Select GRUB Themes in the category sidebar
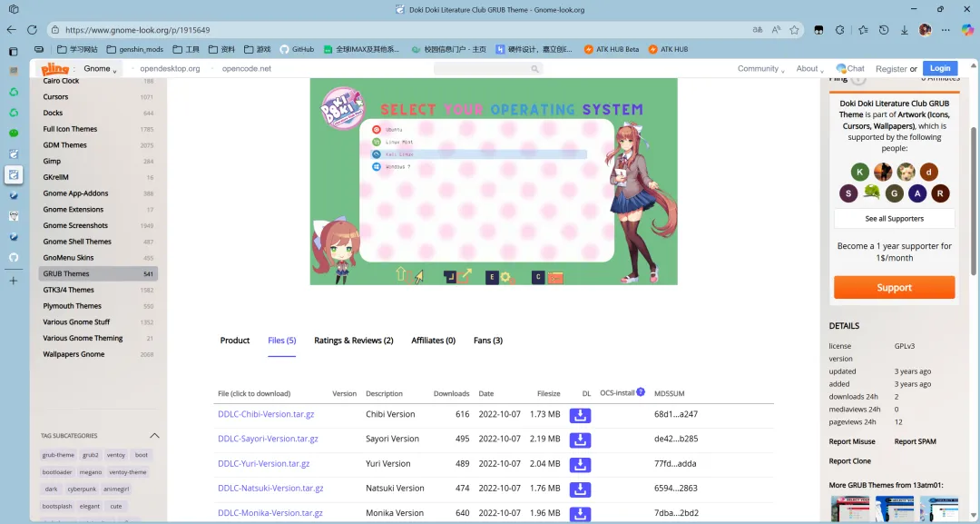Image resolution: width=980 pixels, height=524 pixels. click(x=98, y=273)
